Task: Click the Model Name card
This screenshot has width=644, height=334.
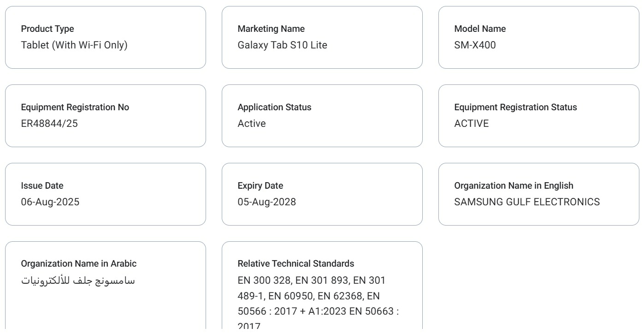Action: pos(539,37)
